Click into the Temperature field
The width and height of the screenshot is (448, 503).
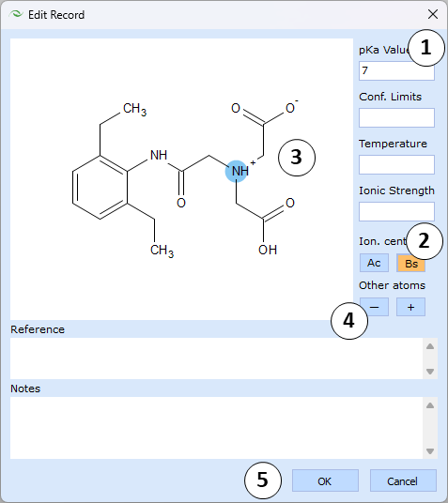coord(396,164)
